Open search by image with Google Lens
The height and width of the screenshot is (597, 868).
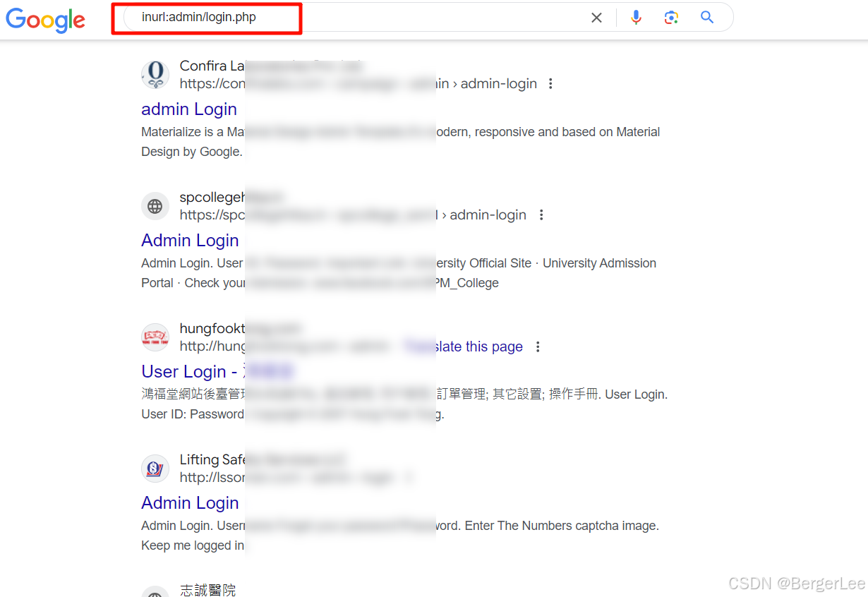click(x=671, y=17)
